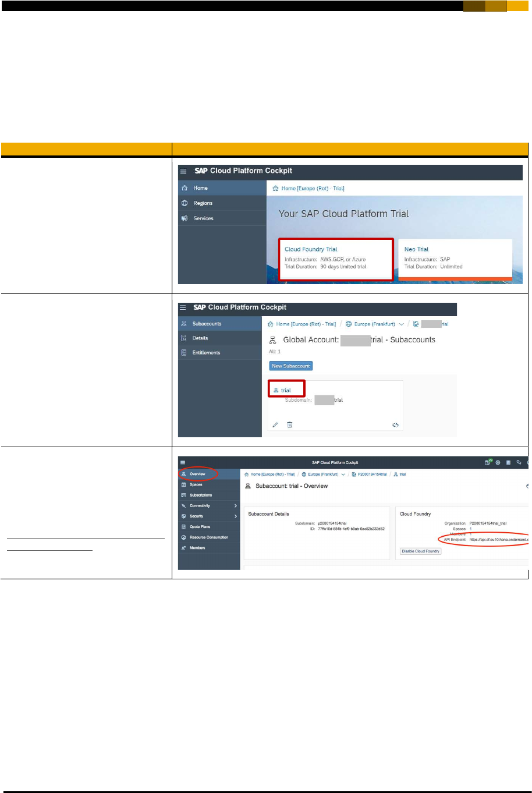Open hamburger menu in the Home screenshot
Image resolution: width=532 pixels, height=793 pixels.
(x=183, y=171)
